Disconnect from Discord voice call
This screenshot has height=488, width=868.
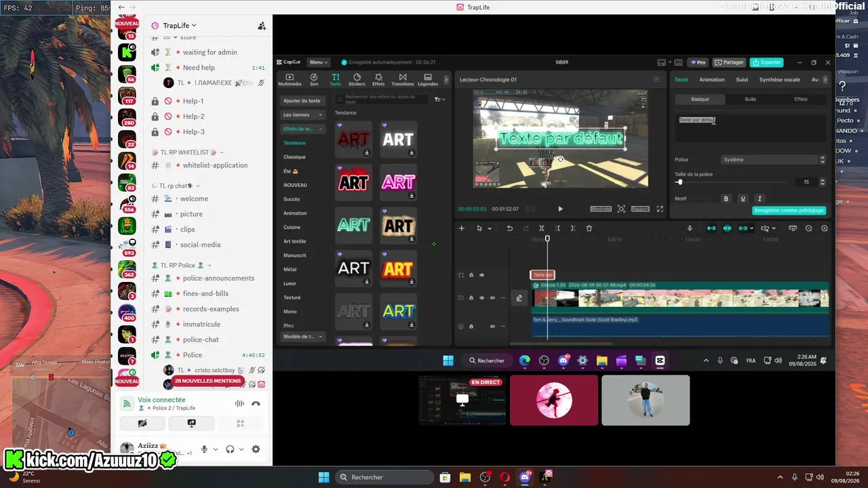tap(256, 403)
